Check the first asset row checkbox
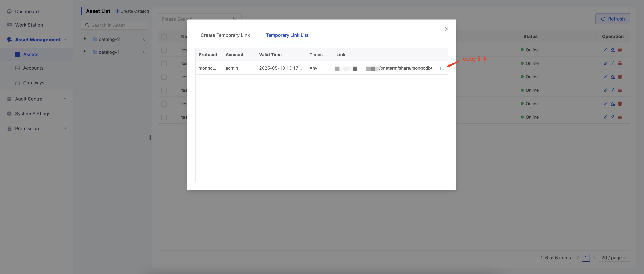Image resolution: width=644 pixels, height=274 pixels. (x=164, y=50)
